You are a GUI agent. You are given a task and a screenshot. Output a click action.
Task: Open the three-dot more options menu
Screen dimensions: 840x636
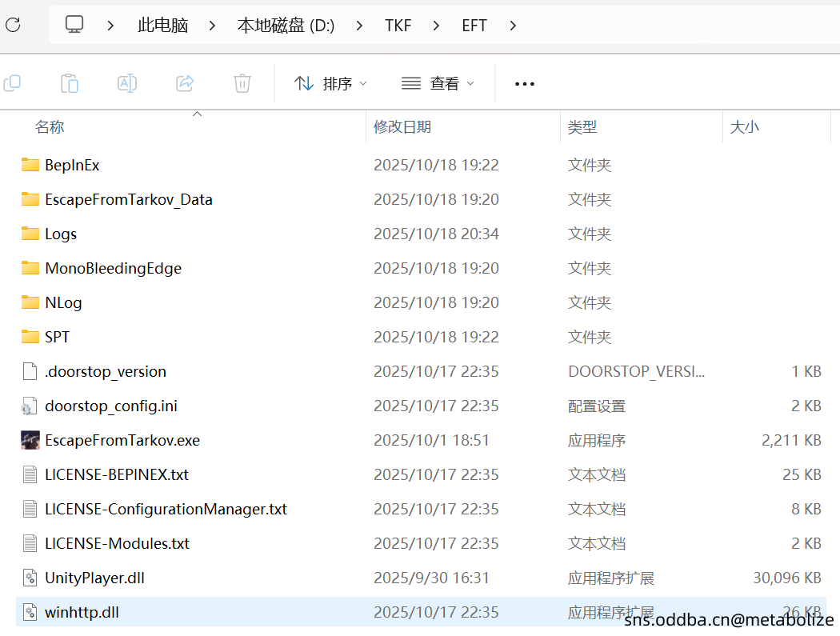(524, 83)
